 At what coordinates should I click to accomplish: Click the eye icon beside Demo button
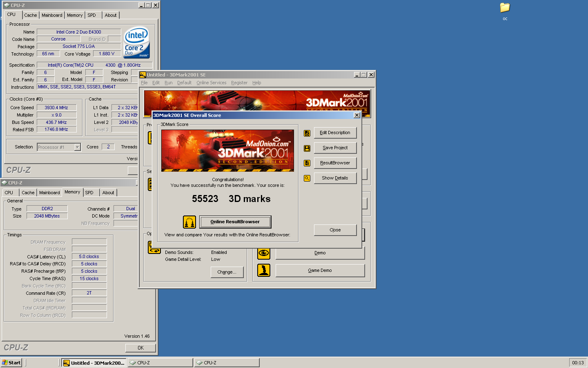[x=264, y=253]
